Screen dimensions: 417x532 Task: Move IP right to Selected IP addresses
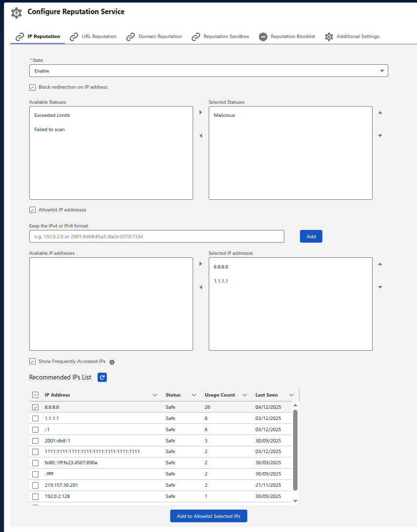coord(201,264)
